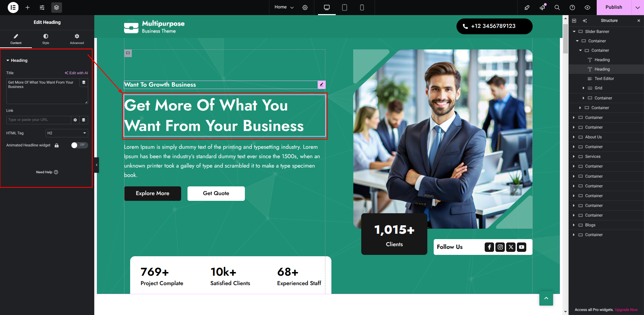Switch to the Style tab
This screenshot has height=315, width=644.
point(46,39)
